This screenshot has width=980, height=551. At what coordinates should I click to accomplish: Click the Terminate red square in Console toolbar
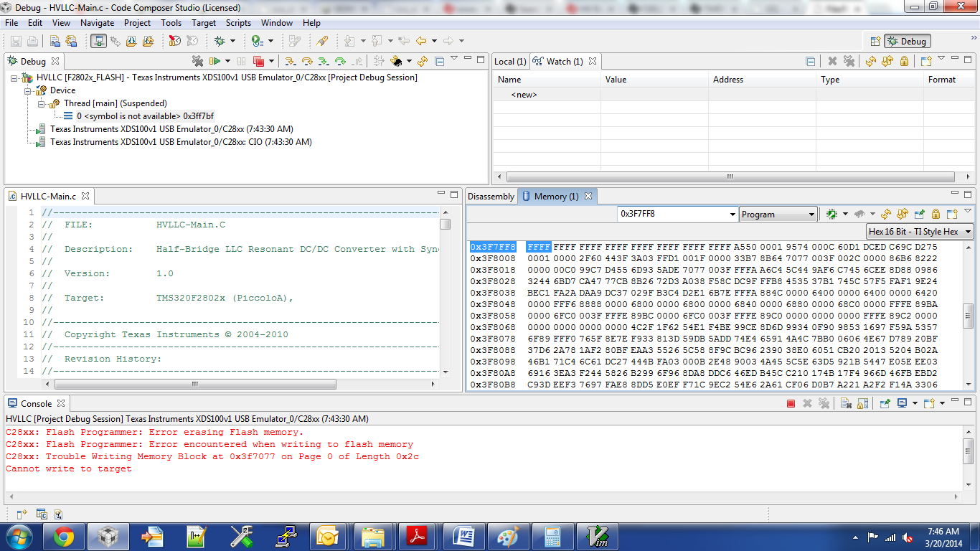[x=791, y=404]
